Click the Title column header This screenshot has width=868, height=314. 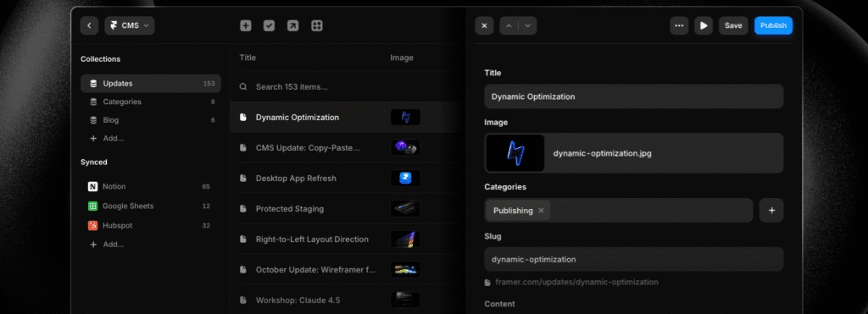248,58
